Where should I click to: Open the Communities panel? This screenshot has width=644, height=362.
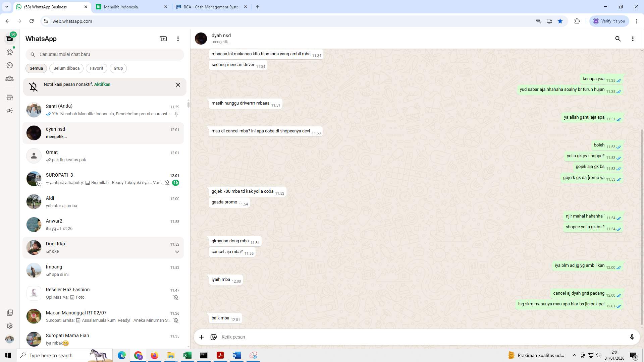(10, 78)
